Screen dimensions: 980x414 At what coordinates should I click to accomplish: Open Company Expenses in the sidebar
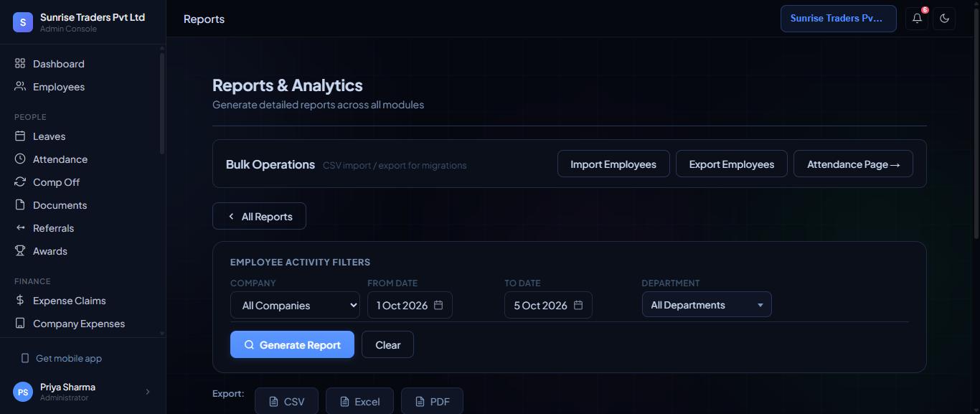[x=83, y=324]
